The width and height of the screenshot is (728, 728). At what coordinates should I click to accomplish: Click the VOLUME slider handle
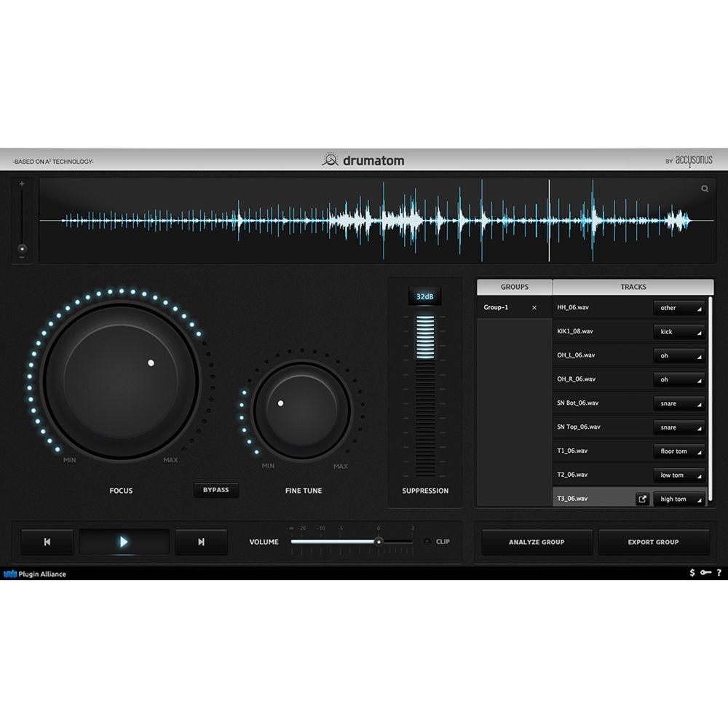coord(379,542)
